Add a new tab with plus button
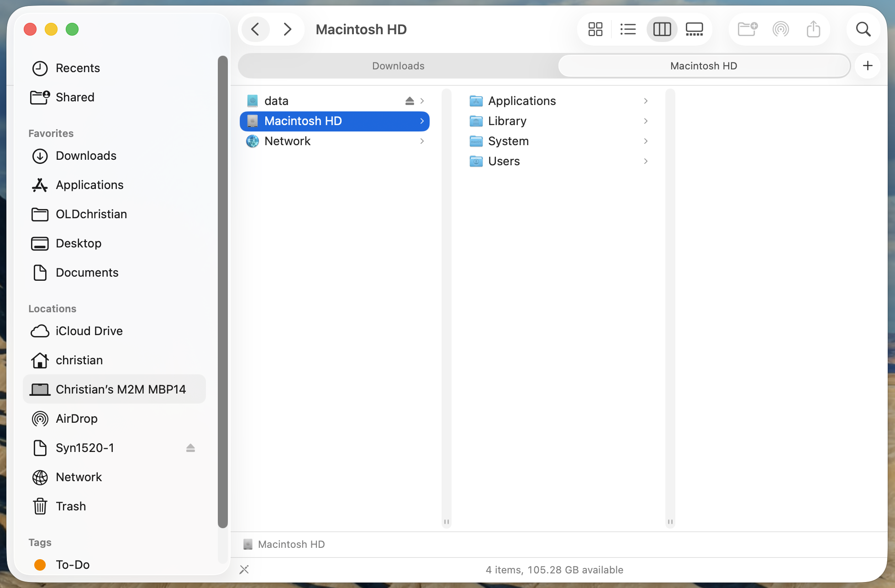This screenshot has width=895, height=588. coord(868,66)
